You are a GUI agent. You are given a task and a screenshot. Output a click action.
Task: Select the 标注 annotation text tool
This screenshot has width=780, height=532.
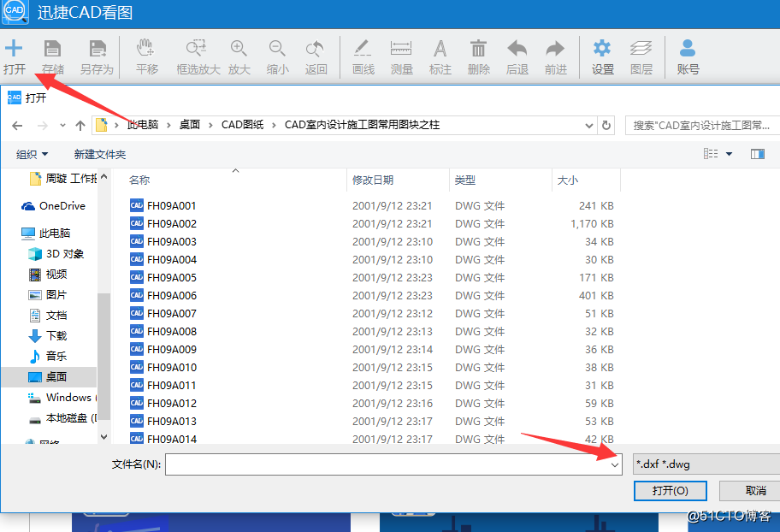[440, 49]
